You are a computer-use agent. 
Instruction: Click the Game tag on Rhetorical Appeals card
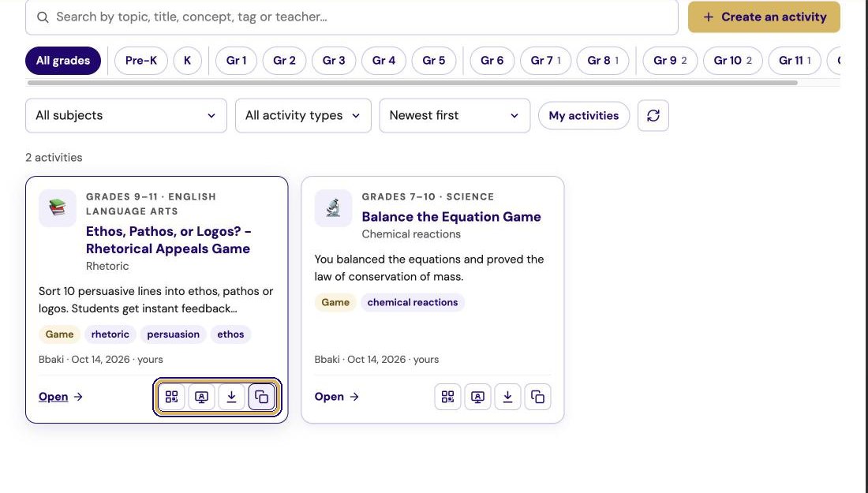click(59, 334)
